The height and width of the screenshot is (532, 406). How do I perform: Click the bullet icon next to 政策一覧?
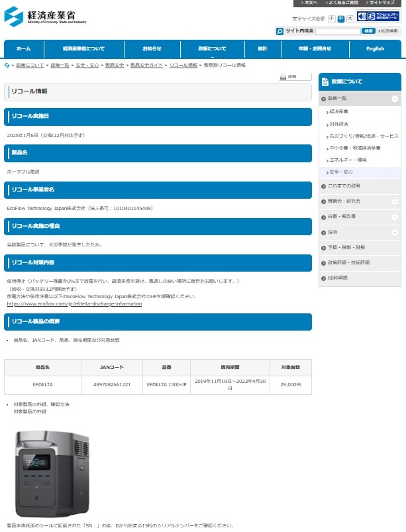[323, 99]
